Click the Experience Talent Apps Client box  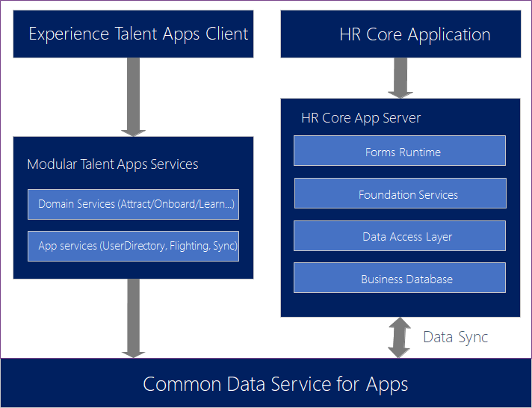tap(133, 34)
